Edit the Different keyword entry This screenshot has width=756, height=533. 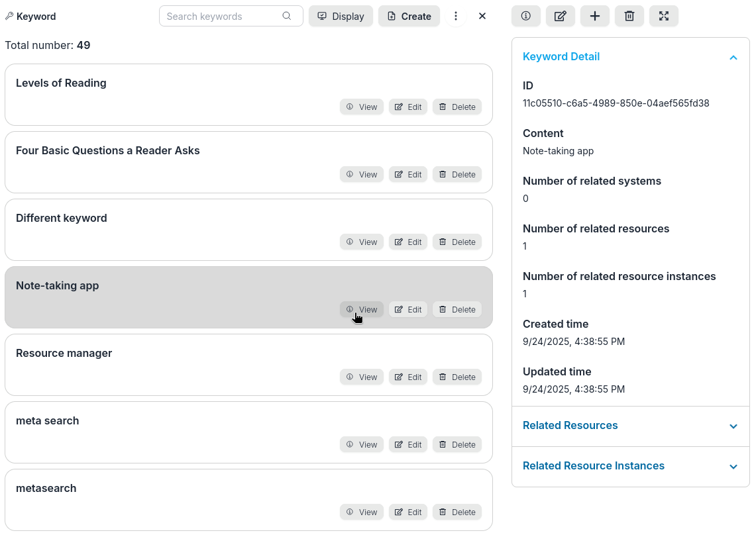[408, 242]
